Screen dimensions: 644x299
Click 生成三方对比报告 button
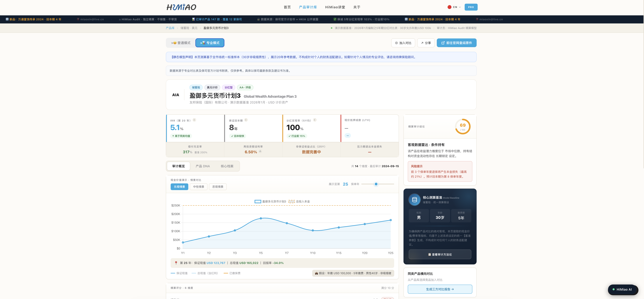(440, 289)
